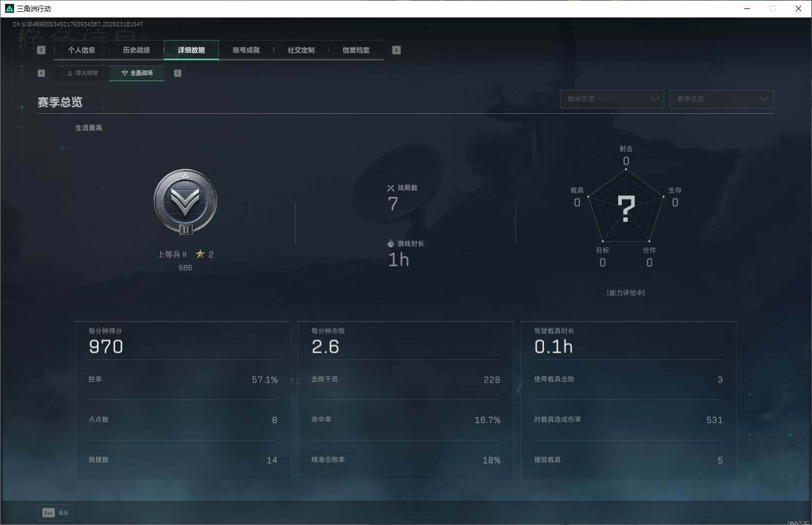812x525 pixels.
Task: Click the 上等兵 II rank badge
Action: pos(185,202)
